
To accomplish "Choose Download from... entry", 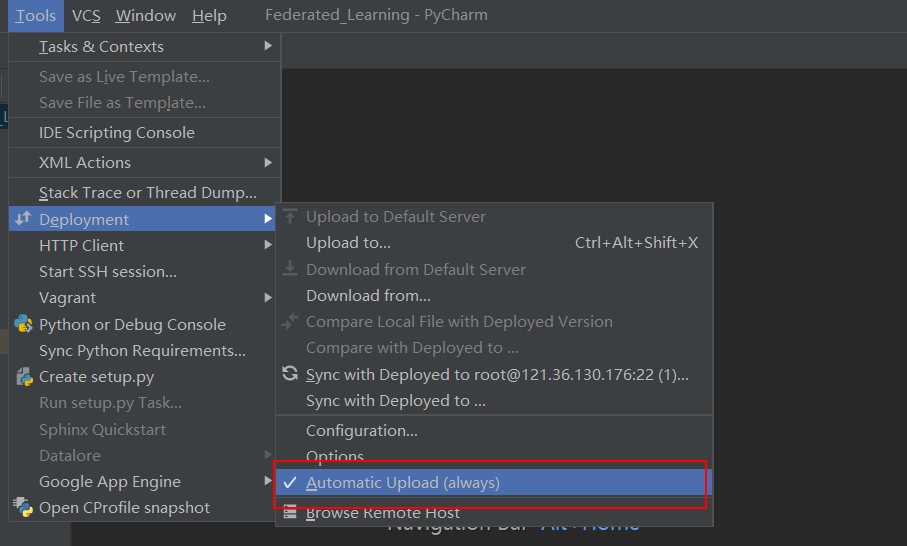I will tap(494, 296).
